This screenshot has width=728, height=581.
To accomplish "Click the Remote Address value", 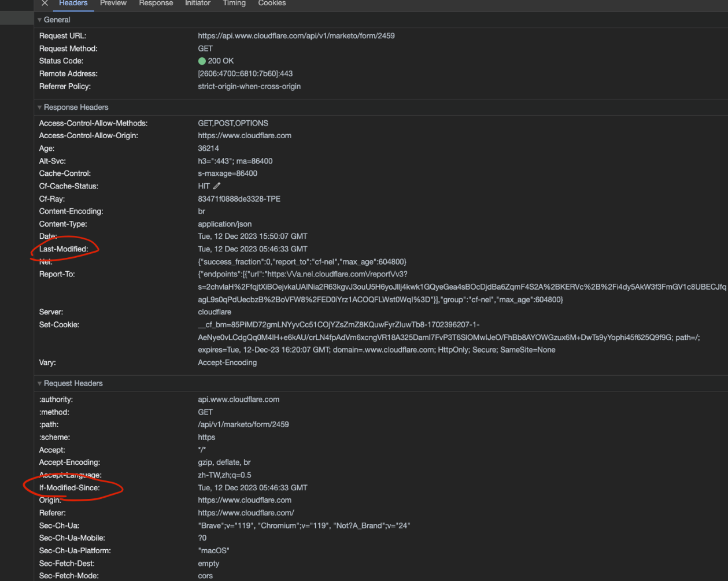I will pyautogui.click(x=245, y=74).
